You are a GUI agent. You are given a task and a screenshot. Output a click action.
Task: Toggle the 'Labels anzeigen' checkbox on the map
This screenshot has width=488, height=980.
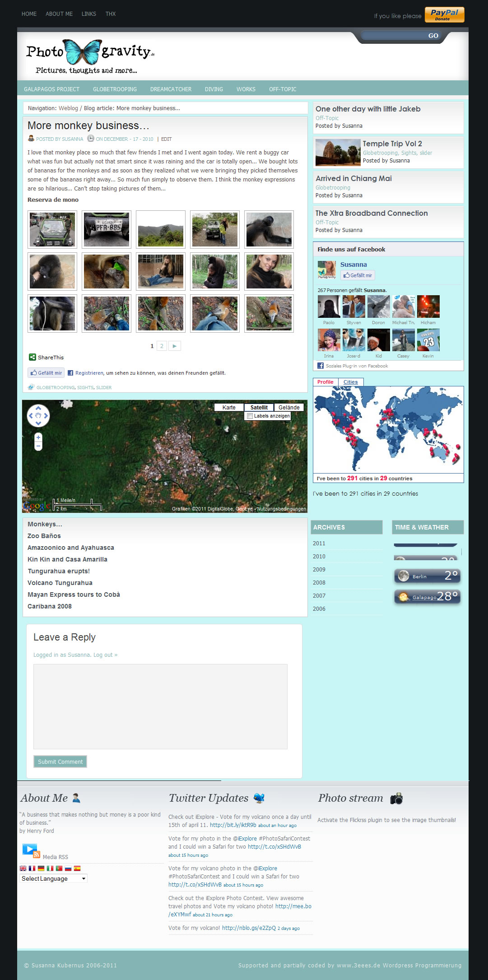[250, 416]
